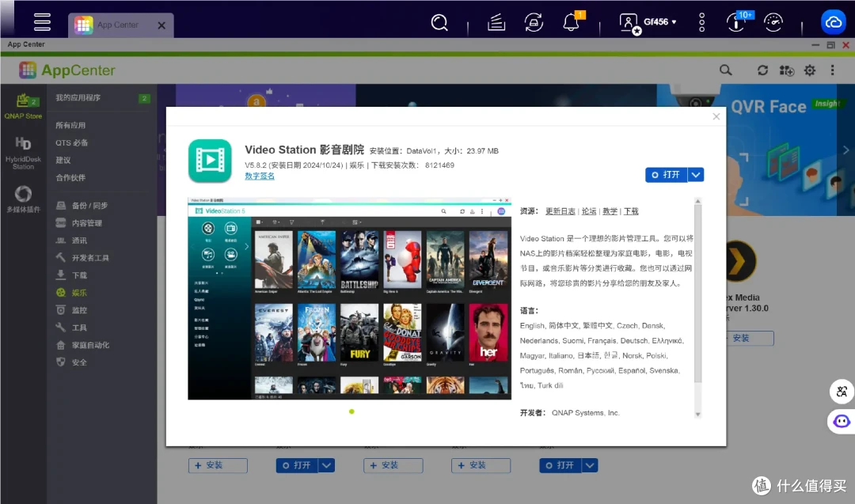Click the Media Server arrow app icon
The image size is (855, 504).
pos(741,262)
